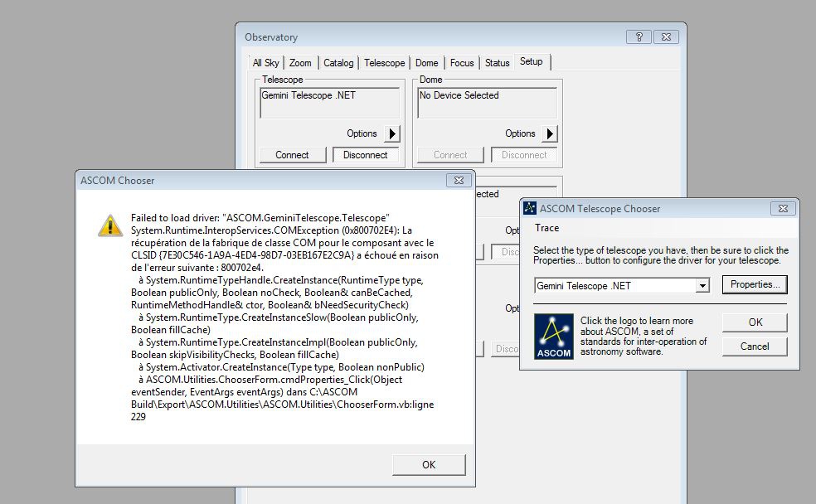The height and width of the screenshot is (504, 816).
Task: Click the Failed to load driver error text
Action: click(260, 218)
